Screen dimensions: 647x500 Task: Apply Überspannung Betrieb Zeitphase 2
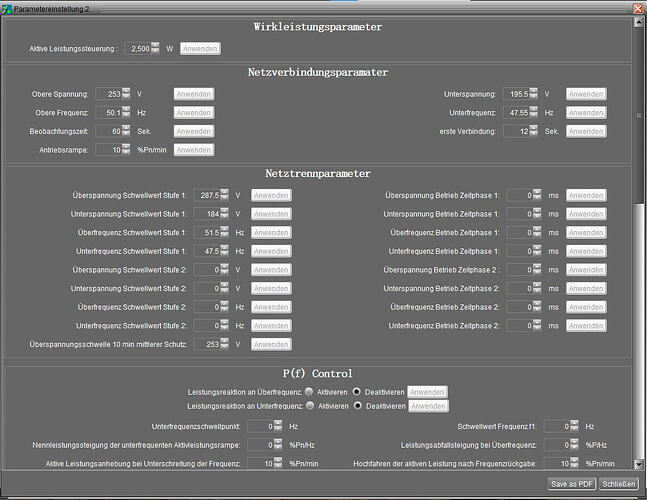tap(586, 269)
